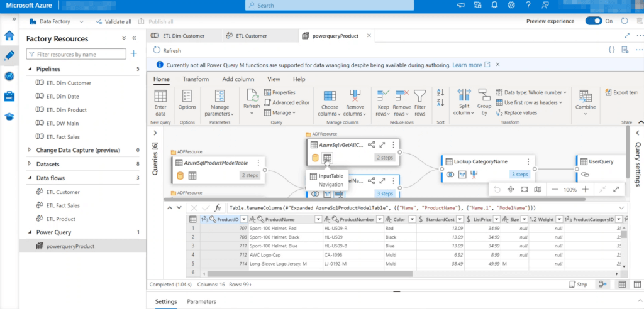The image size is (644, 309).
Task: Open the Learn more link
Action: coord(471,65)
